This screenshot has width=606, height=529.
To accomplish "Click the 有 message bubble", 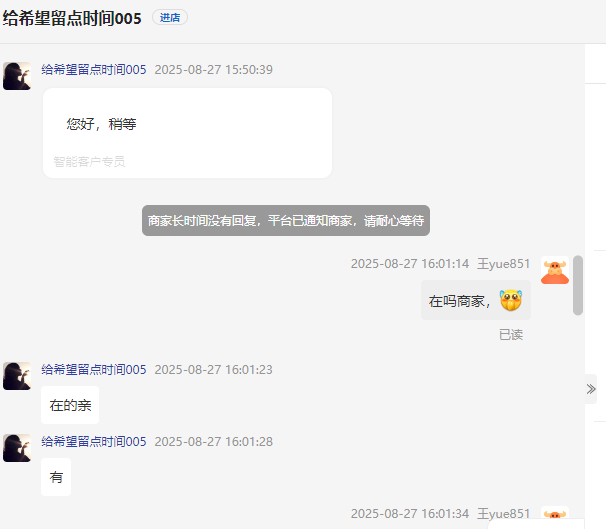I will tap(56, 477).
